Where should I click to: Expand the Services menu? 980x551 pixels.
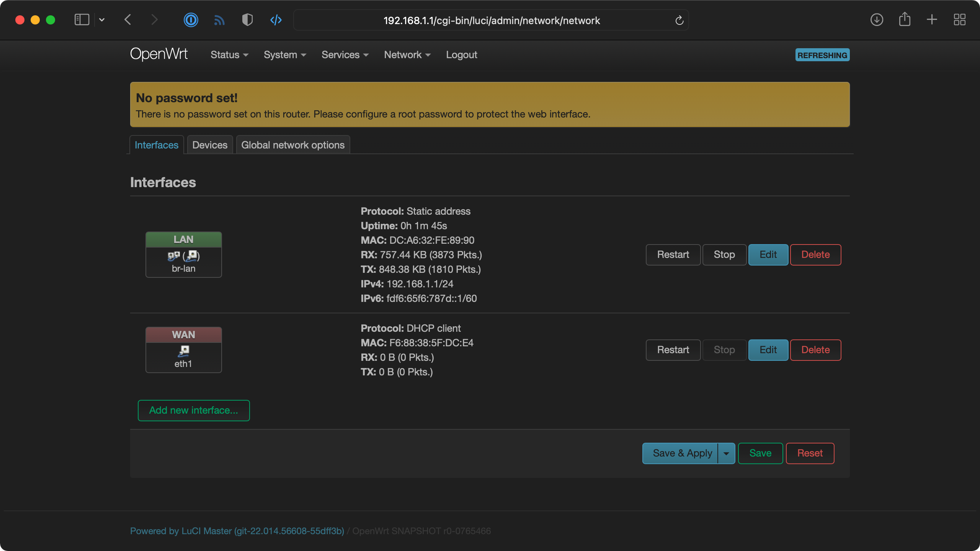coord(345,55)
